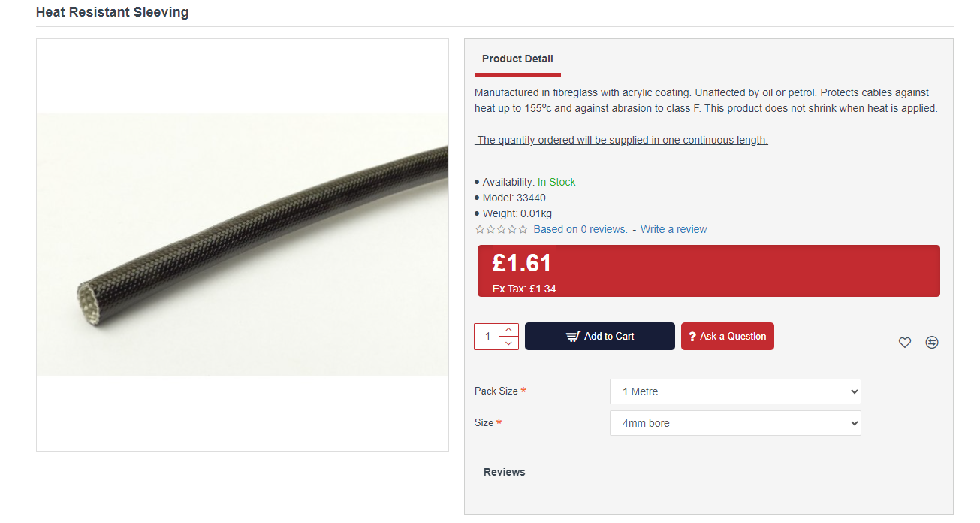Add product to wish list heart icon
This screenshot has width=980, height=523.
[x=905, y=343]
